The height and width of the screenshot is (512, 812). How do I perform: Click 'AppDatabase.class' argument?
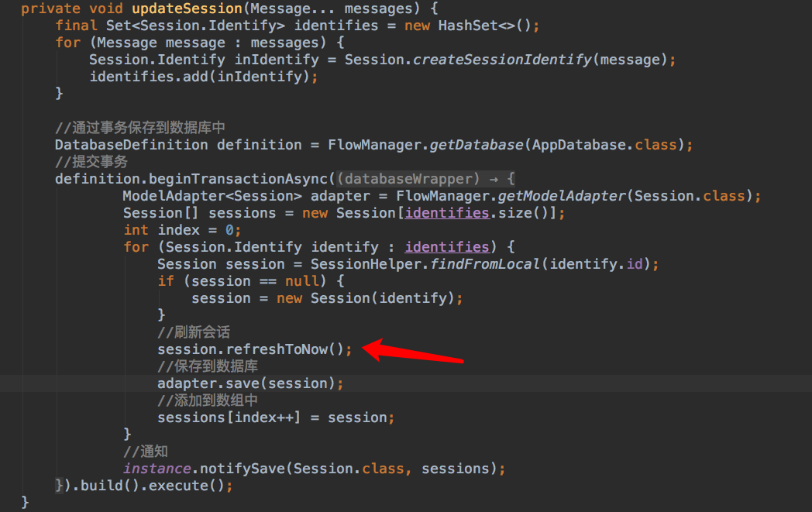pyautogui.click(x=604, y=145)
